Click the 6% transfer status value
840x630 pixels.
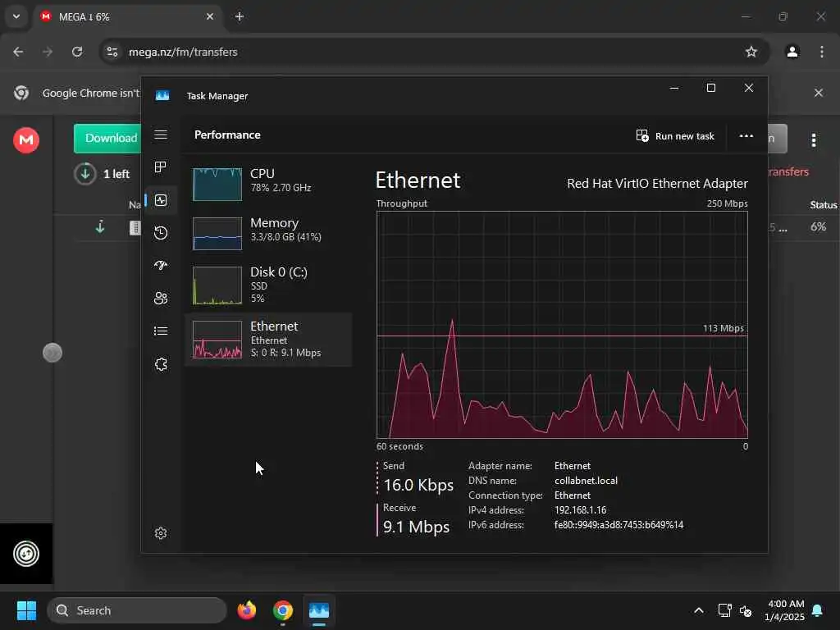(x=818, y=226)
